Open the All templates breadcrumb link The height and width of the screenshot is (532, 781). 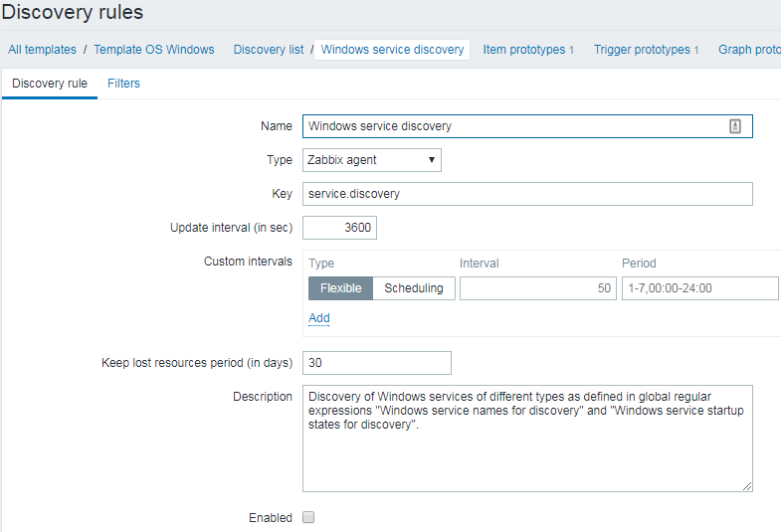tap(42, 50)
